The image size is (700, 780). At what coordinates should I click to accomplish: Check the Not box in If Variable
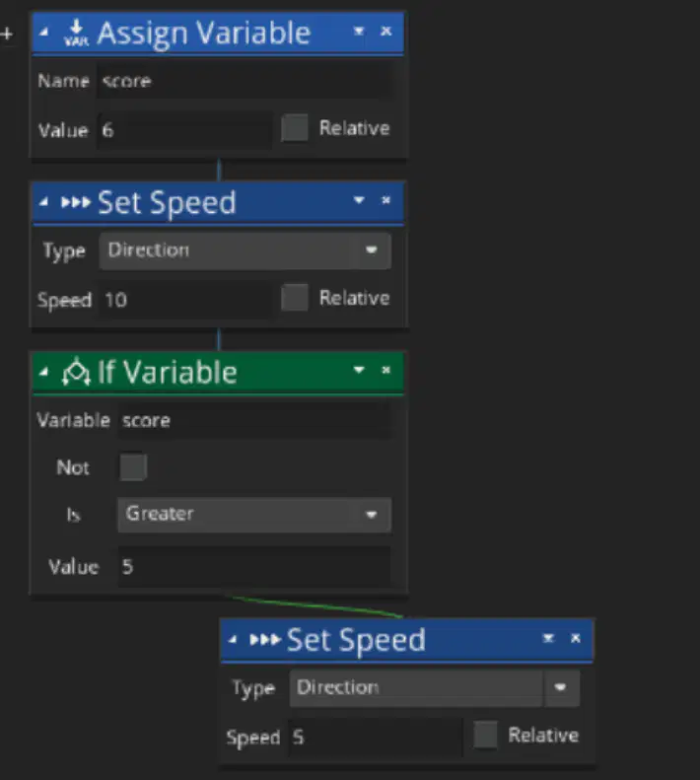point(133,466)
